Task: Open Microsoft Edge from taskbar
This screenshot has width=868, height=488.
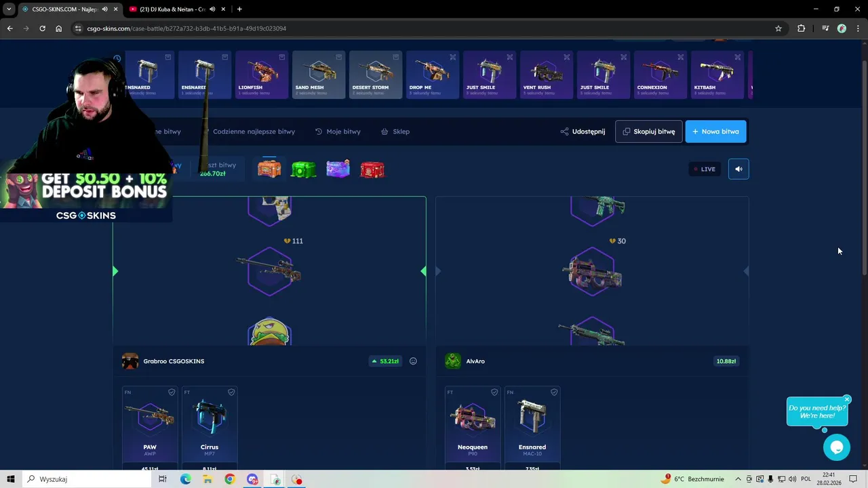Action: tap(185, 479)
